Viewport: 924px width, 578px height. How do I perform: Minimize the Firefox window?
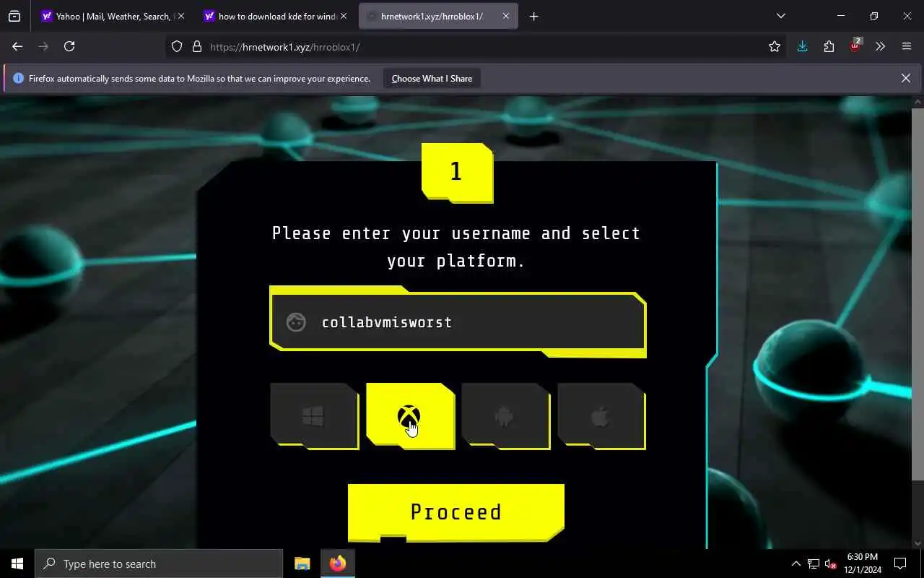(x=840, y=16)
